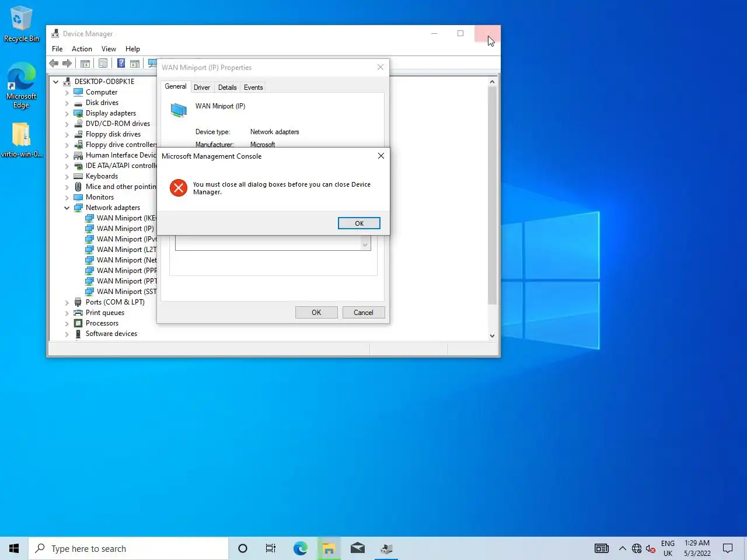Expand the Ports (COM & LPT) arrow
This screenshot has width=747, height=560.
[67, 302]
